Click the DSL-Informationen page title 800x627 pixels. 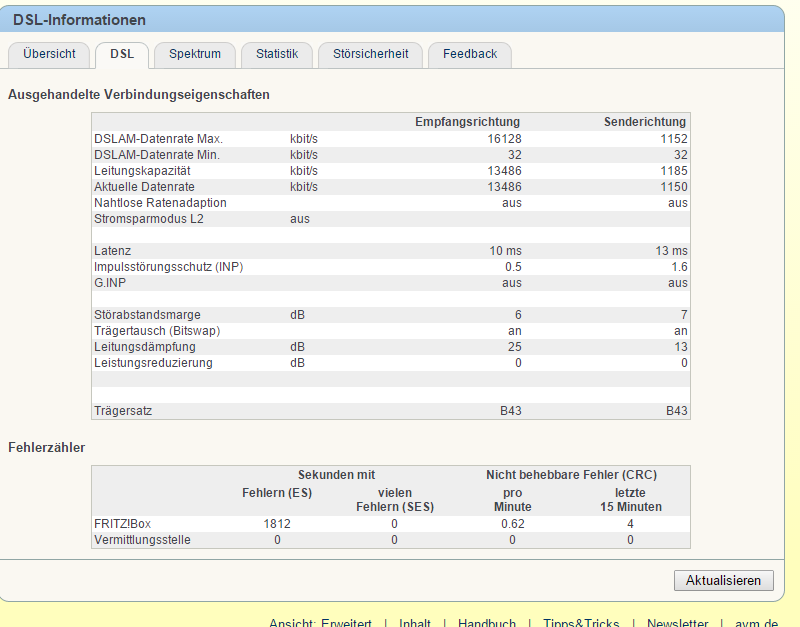[79, 20]
